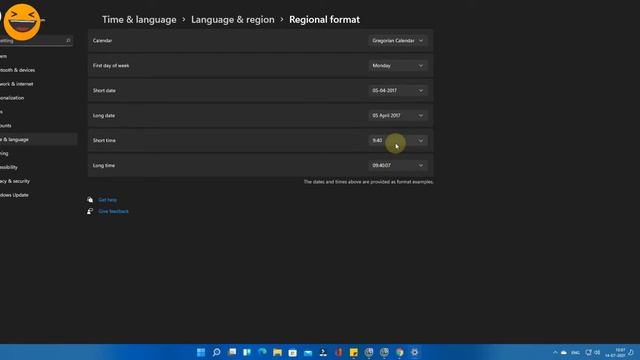
Task: Click the Regional format page title
Action: coord(324,20)
